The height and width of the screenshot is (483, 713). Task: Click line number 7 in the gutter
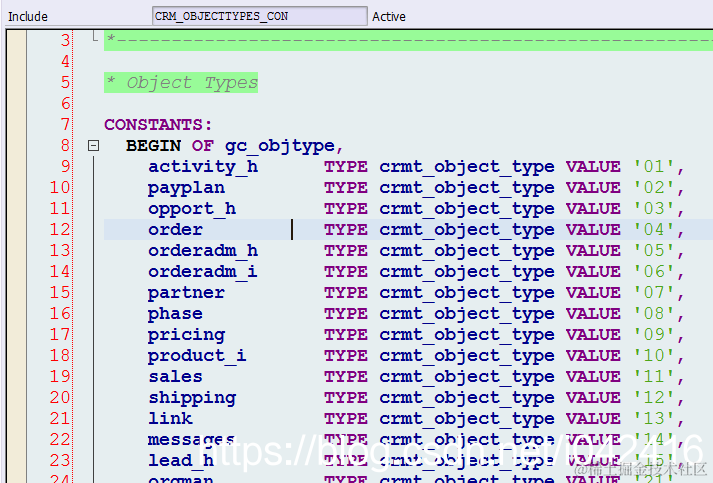[x=65, y=124]
